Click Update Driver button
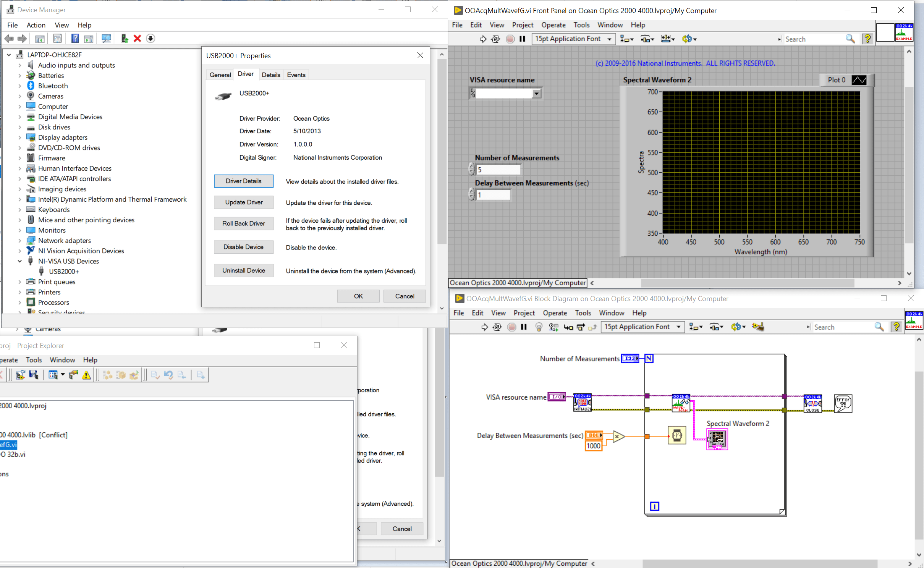 244,202
